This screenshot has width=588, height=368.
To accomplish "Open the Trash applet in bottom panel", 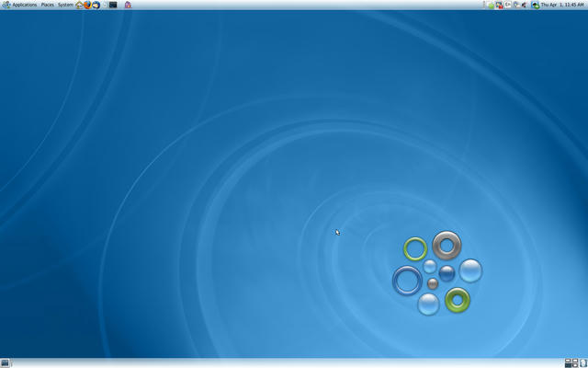I will [583, 363].
